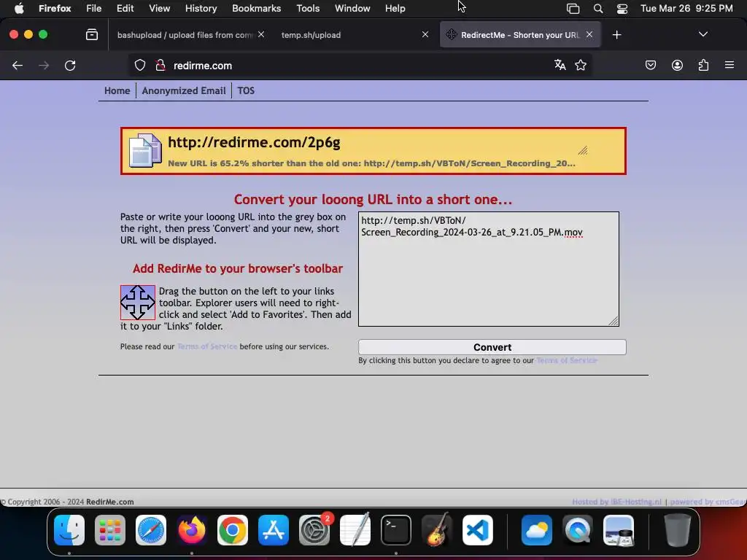The width and height of the screenshot is (747, 560).
Task: Open the History menu
Action: (201, 8)
